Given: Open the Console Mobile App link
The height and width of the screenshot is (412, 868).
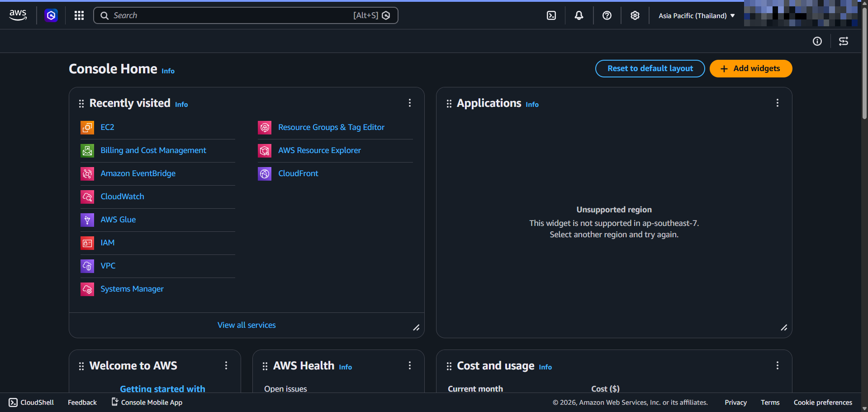Looking at the screenshot, I should tap(147, 402).
